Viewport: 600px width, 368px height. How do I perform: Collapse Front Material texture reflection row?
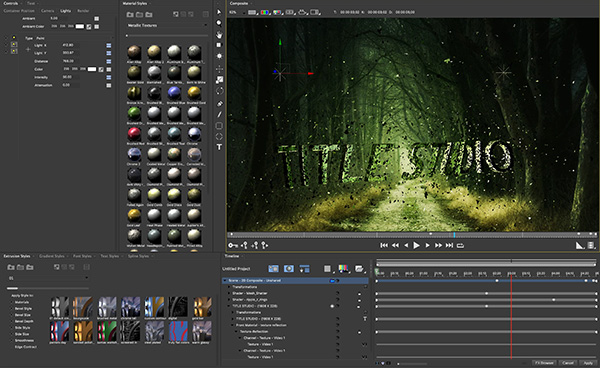click(x=233, y=325)
